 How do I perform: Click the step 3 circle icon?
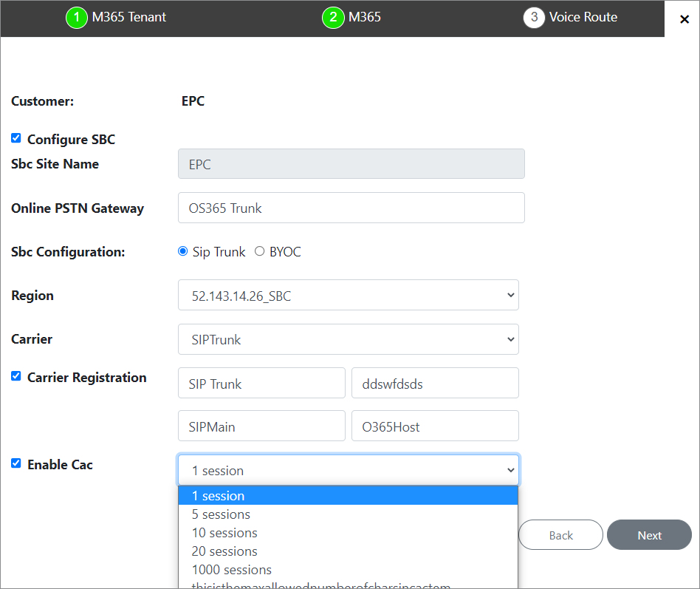pos(534,17)
